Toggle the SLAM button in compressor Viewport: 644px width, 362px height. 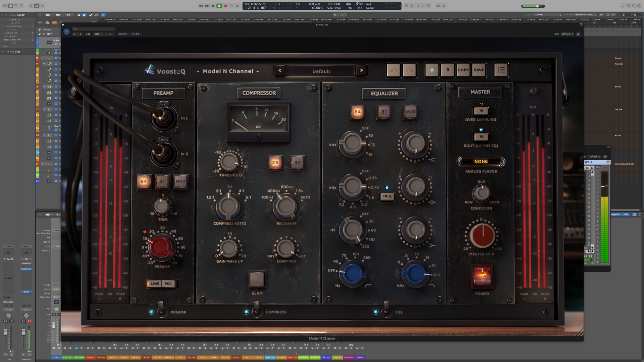click(x=257, y=279)
